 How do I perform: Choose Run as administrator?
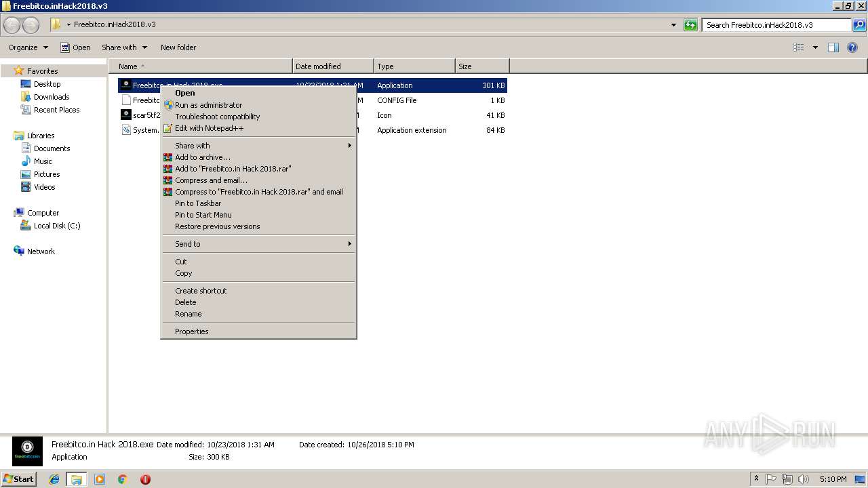click(x=258, y=105)
